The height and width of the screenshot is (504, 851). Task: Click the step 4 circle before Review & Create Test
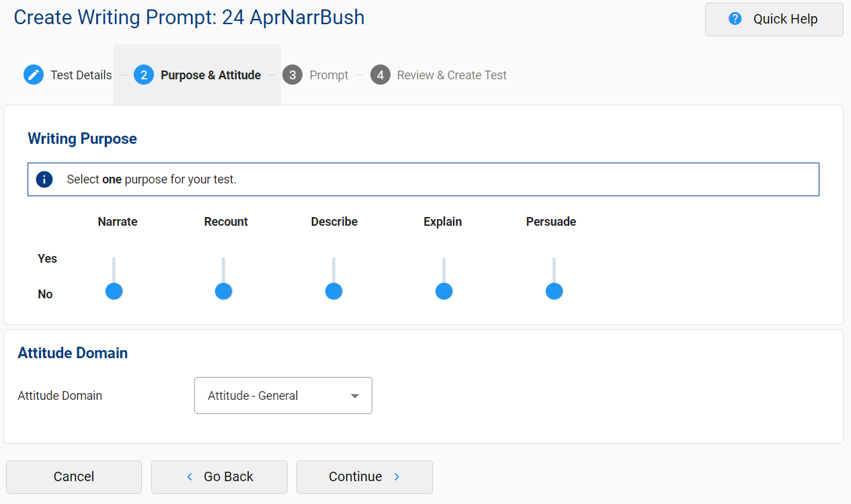click(380, 75)
